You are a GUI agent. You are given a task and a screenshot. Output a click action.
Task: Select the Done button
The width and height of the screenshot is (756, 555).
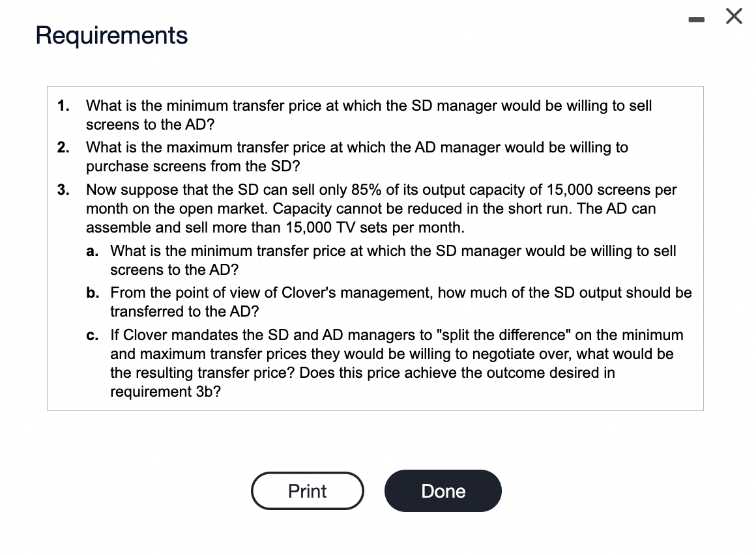(x=443, y=491)
